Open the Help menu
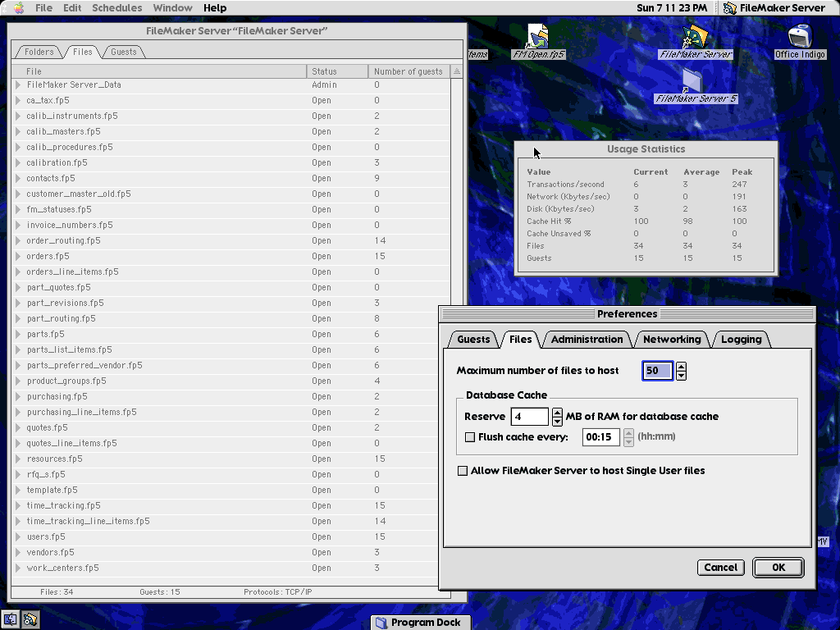840x630 pixels. [x=215, y=8]
